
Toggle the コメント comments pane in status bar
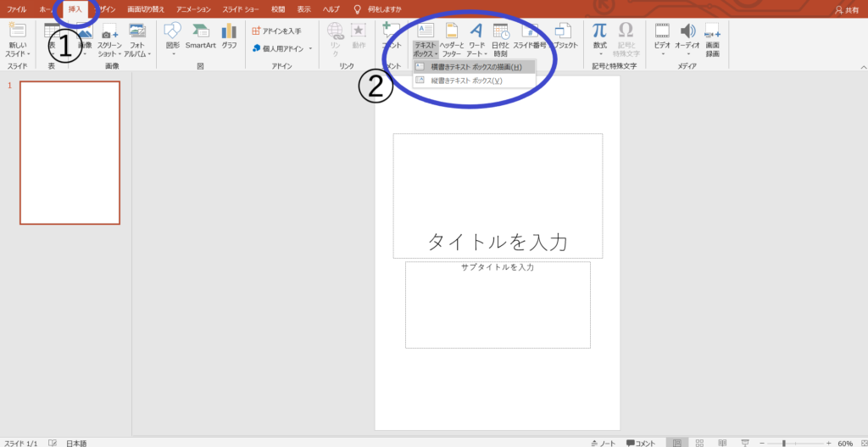pos(641,443)
